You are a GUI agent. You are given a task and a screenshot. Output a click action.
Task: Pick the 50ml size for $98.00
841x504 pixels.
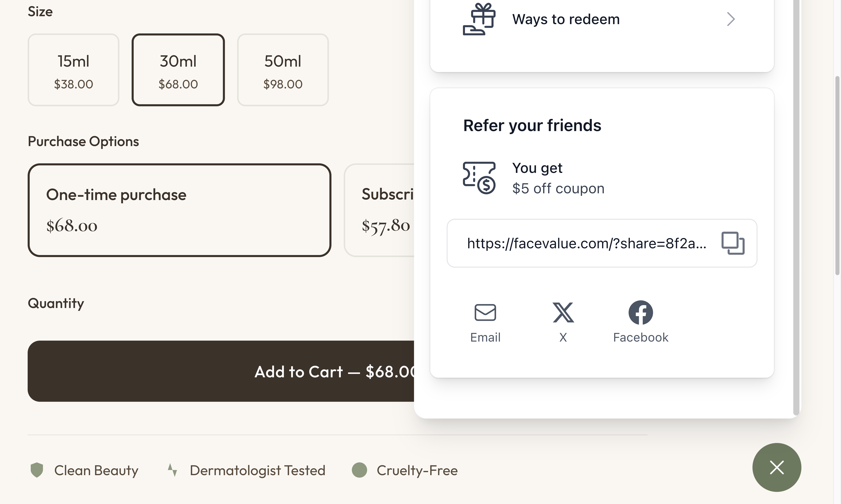coord(283,70)
